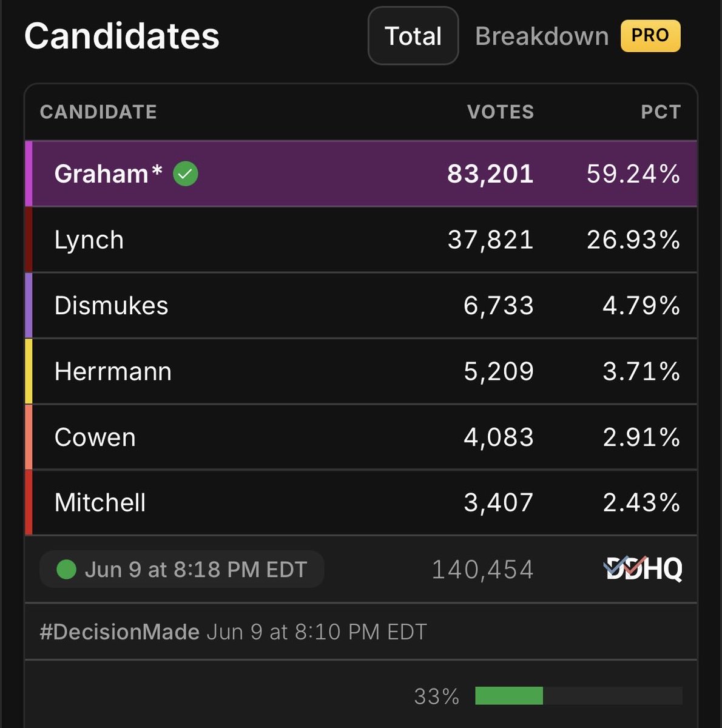Select the Graham candidate row
722x728 pixels.
[x=361, y=174]
